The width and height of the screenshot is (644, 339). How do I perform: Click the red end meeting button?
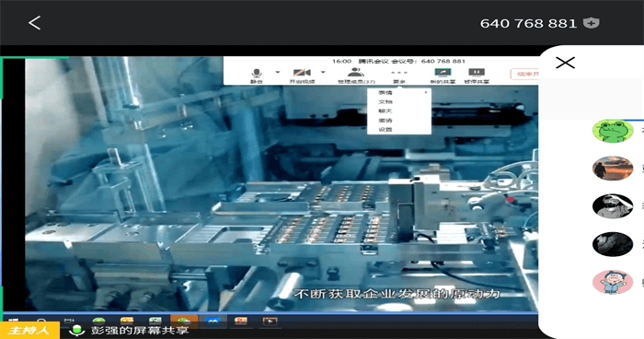(x=524, y=74)
